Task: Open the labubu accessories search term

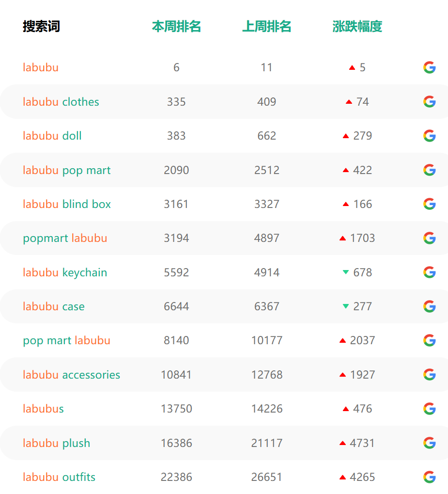Action: (x=72, y=375)
